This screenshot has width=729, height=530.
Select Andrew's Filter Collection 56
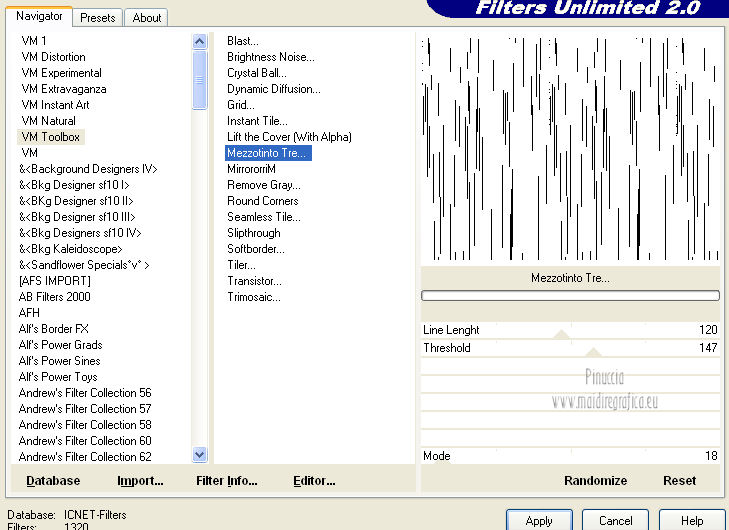coord(85,393)
